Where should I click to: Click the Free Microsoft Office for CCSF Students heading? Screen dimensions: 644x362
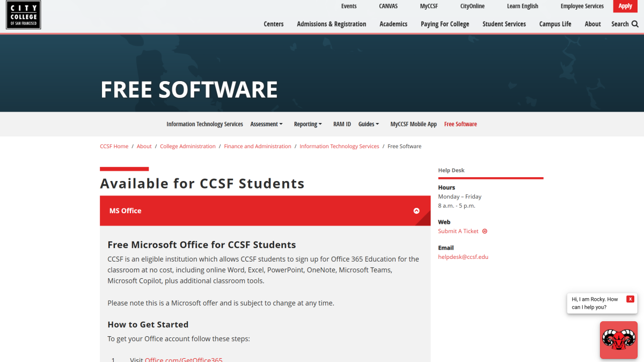[x=202, y=245]
